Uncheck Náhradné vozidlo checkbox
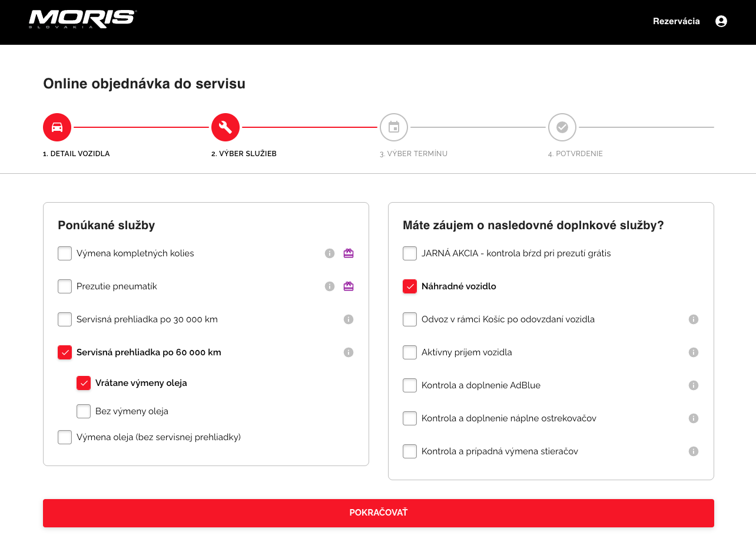This screenshot has height=558, width=756. pos(410,286)
